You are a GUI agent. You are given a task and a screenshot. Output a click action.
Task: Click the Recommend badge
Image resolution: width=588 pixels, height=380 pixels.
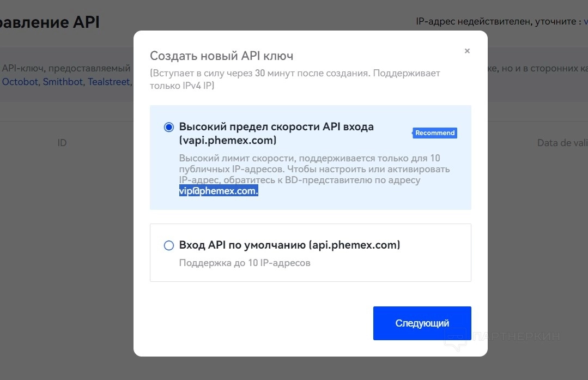tap(435, 133)
